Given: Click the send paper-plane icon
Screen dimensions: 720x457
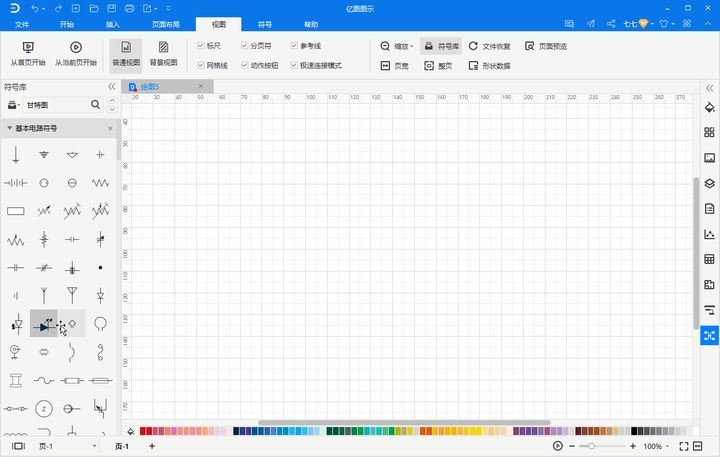Looking at the screenshot, I should pyautogui.click(x=591, y=23).
